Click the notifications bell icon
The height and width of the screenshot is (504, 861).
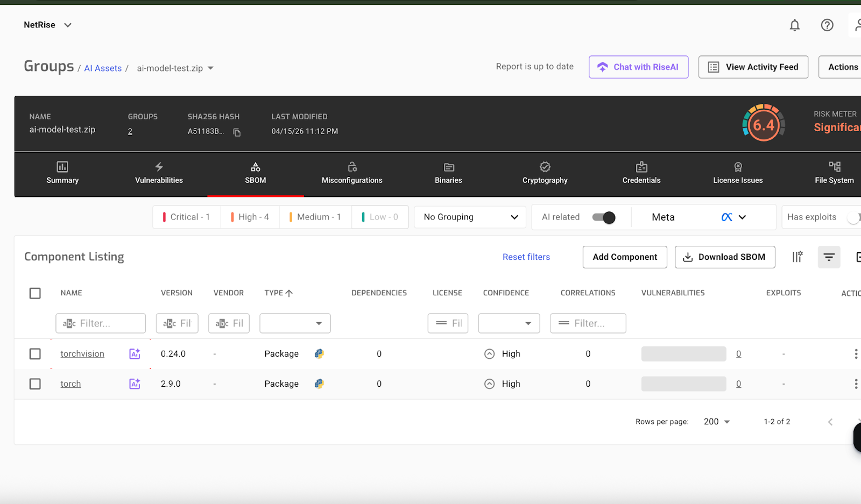(794, 25)
